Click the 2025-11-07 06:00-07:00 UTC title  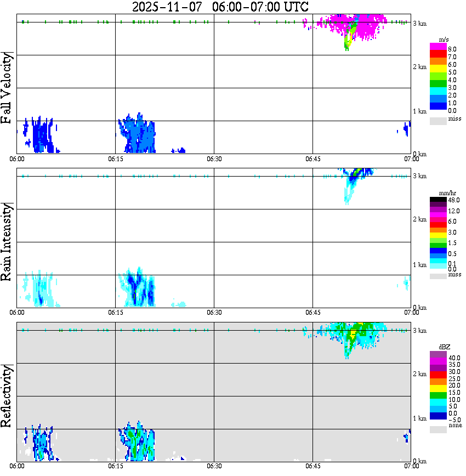(x=220, y=7)
